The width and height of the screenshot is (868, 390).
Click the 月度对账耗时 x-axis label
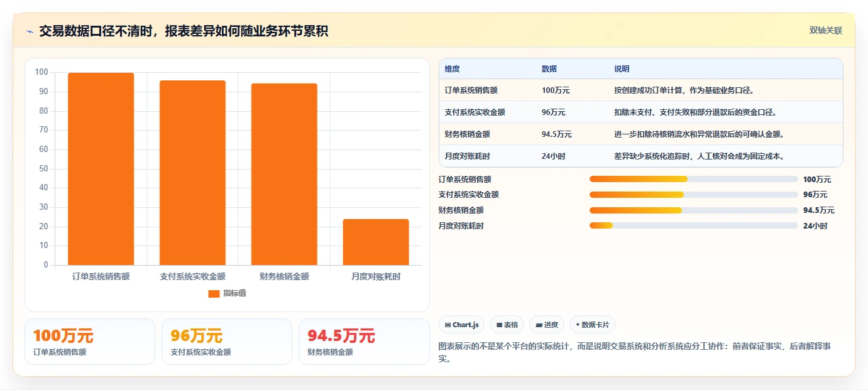click(x=376, y=276)
